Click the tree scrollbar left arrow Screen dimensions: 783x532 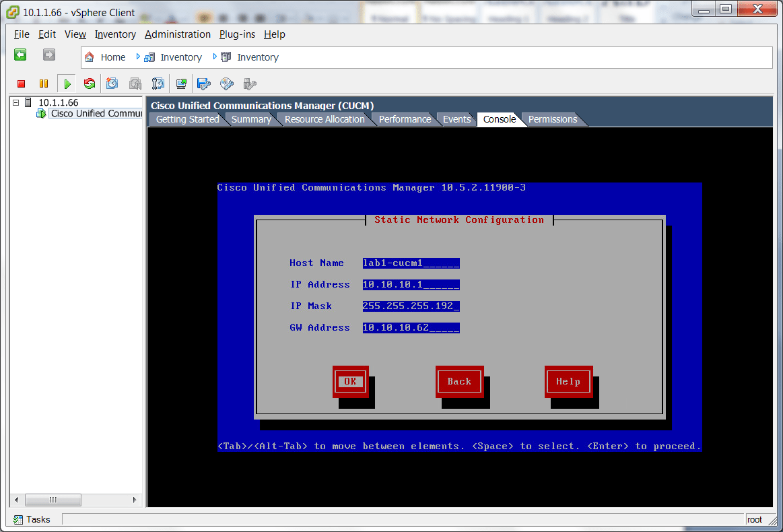point(16,500)
